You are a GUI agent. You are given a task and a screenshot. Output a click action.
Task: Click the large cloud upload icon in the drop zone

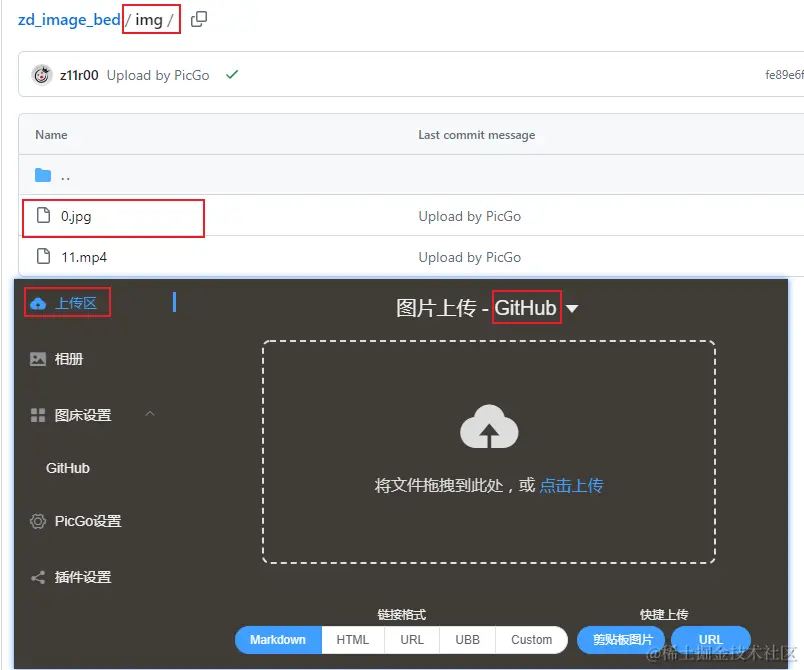(489, 427)
